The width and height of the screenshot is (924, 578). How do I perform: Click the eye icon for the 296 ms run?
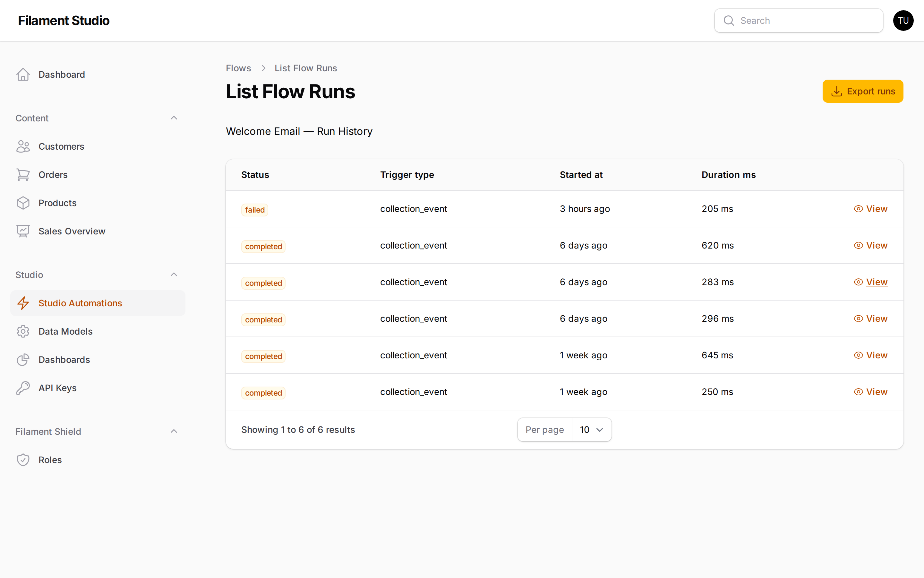point(858,319)
